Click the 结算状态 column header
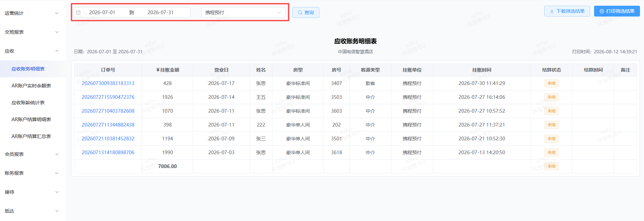This screenshot has width=644, height=221. pyautogui.click(x=552, y=70)
